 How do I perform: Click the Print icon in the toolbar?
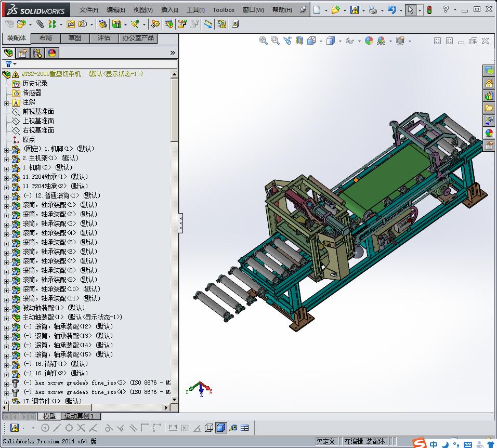pyautogui.click(x=373, y=10)
